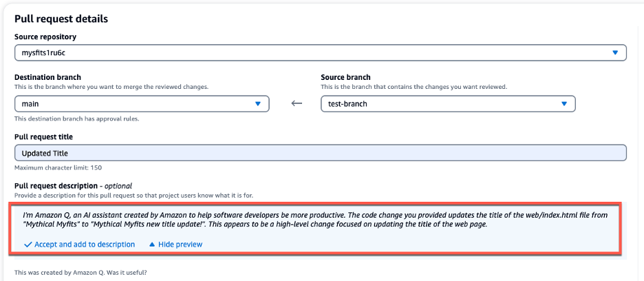Click the 'Pull request details' heading
Screen dimensions: 644x281
(61, 19)
